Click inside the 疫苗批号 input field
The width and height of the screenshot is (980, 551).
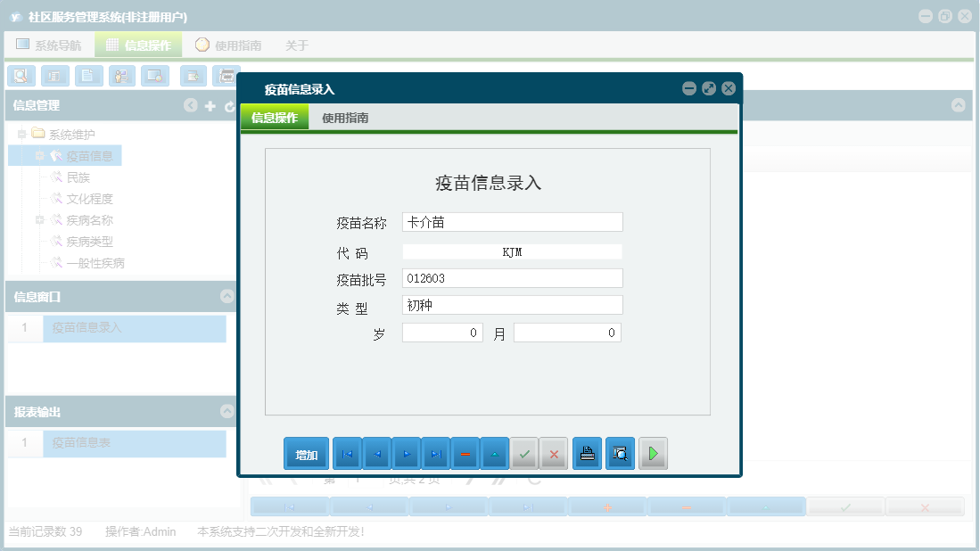(x=512, y=277)
